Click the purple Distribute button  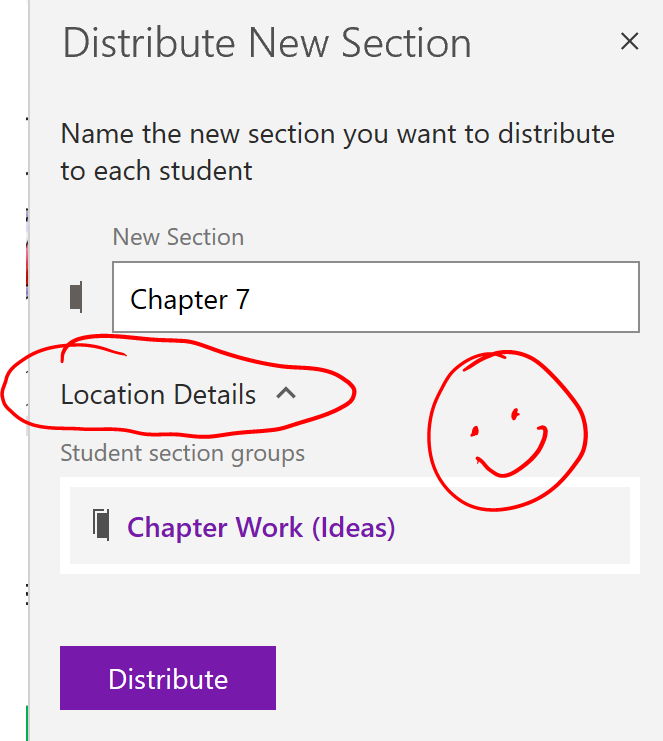[x=168, y=678]
